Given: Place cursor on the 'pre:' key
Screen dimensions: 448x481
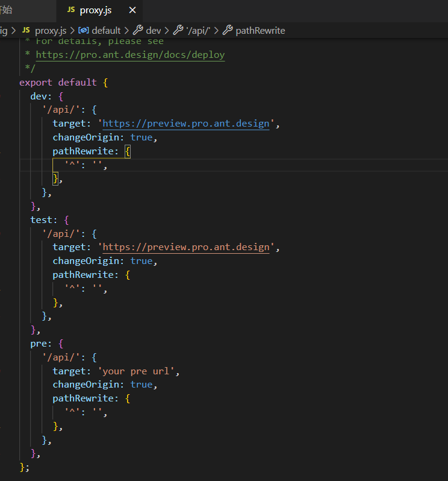Looking at the screenshot, I should [41, 344].
